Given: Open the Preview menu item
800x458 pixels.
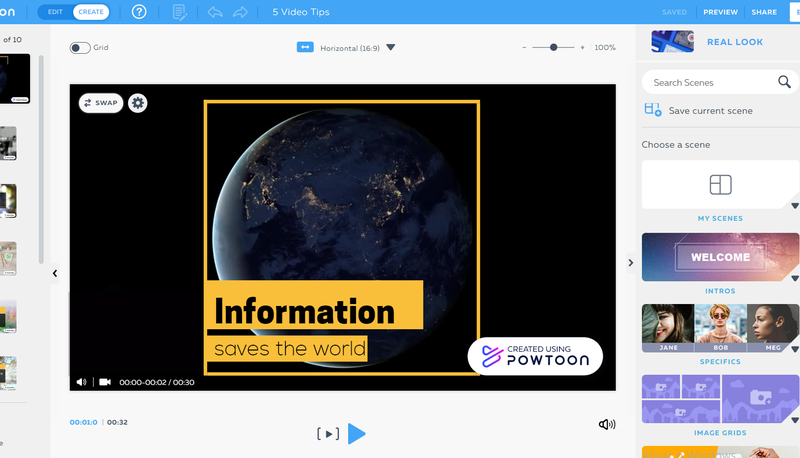Looking at the screenshot, I should coord(720,12).
